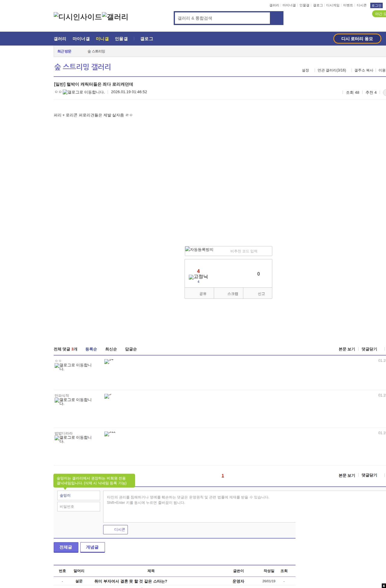Select 마이너갤 in the blue navigation bar

(x=81, y=39)
